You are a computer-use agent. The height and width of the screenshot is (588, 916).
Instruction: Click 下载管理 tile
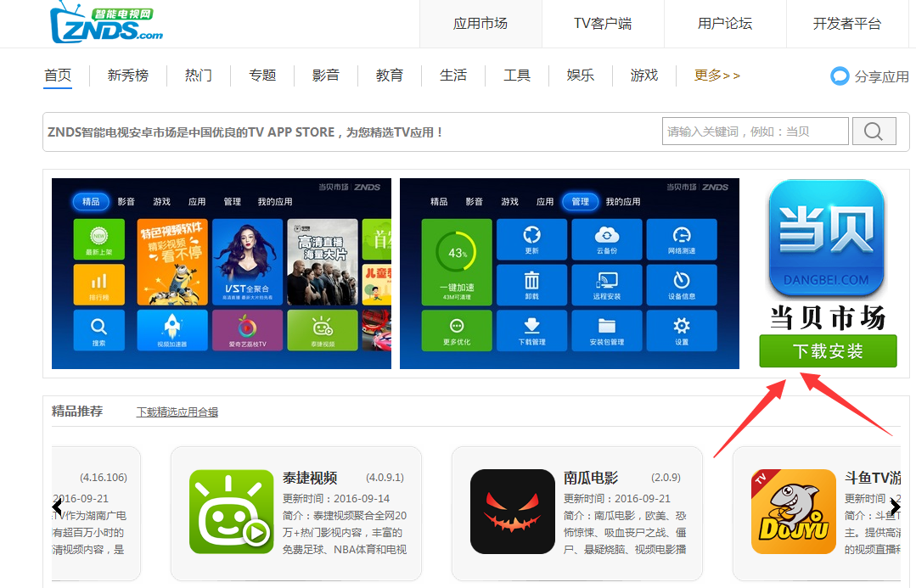click(531, 330)
